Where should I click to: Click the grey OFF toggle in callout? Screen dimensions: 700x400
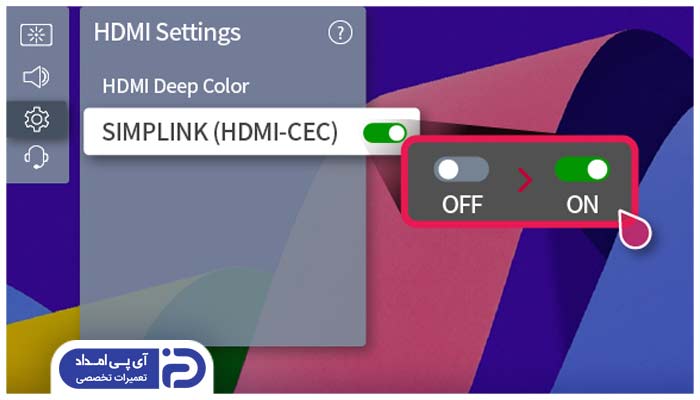pos(461,169)
